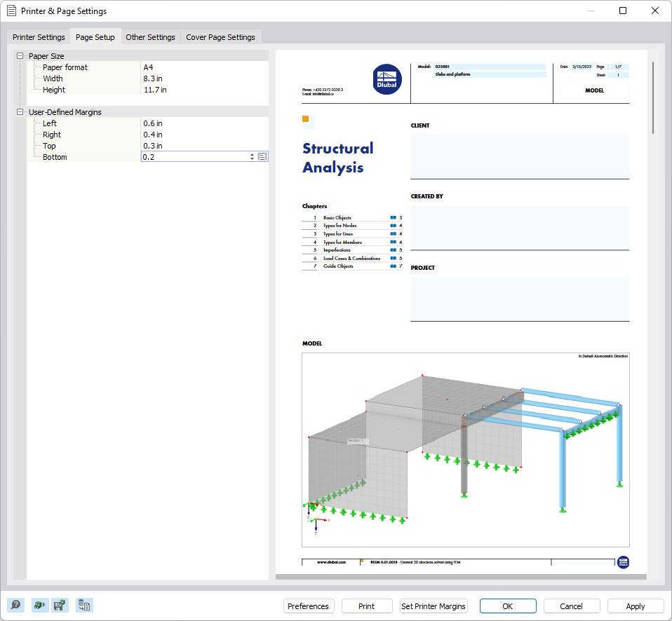Click the Basic Objects chapter entry
672x621 pixels.
(x=337, y=217)
